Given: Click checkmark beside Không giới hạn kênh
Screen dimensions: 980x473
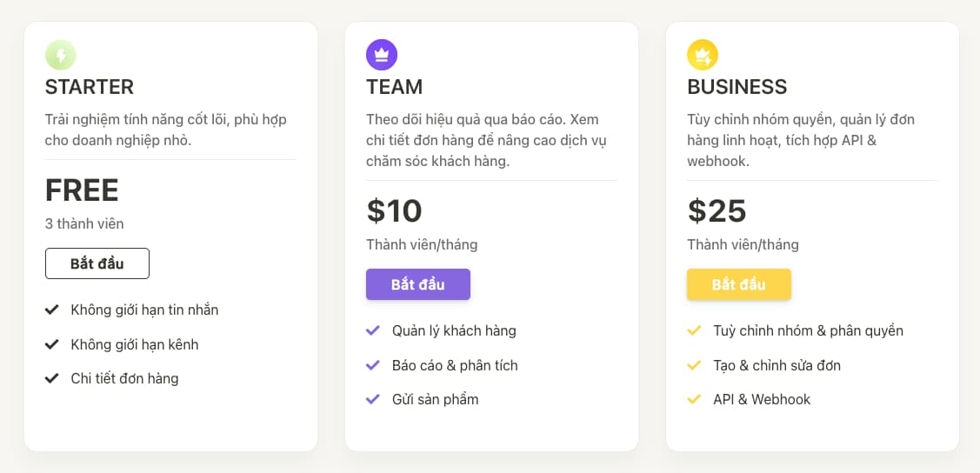Looking at the screenshot, I should coord(52,344).
